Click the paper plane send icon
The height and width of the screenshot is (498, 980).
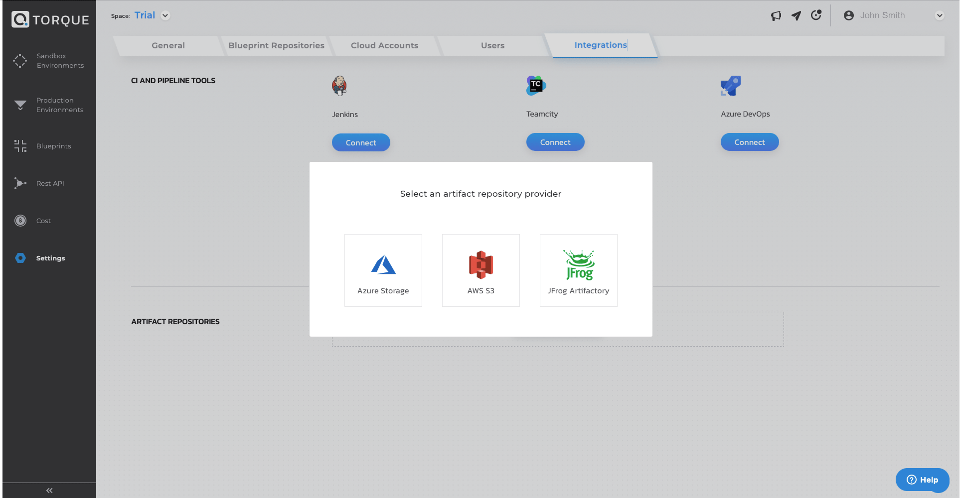(x=796, y=16)
